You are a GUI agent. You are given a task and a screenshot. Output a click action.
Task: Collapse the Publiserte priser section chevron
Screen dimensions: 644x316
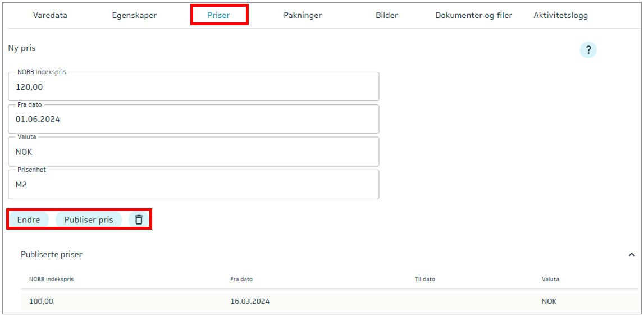coord(631,254)
